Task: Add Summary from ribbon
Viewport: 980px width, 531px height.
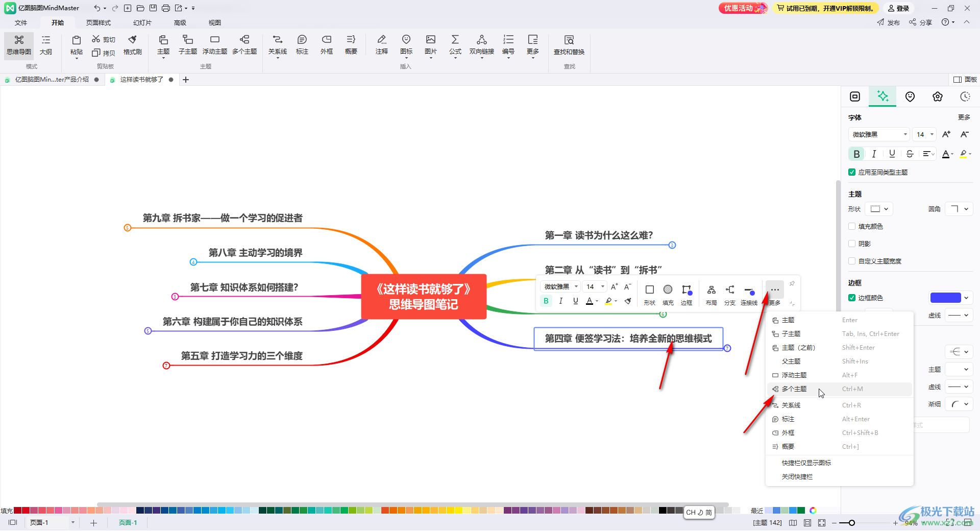Action: point(351,45)
